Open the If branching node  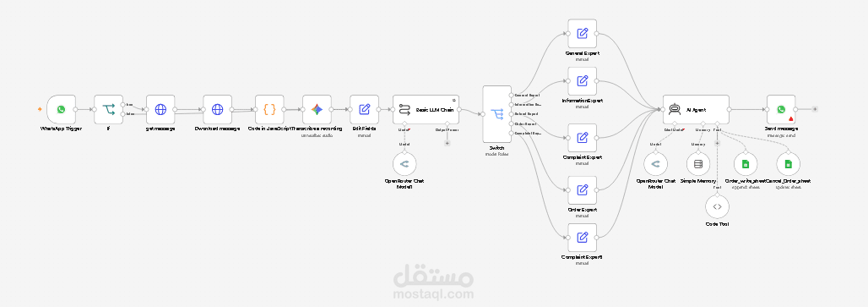[x=108, y=109]
